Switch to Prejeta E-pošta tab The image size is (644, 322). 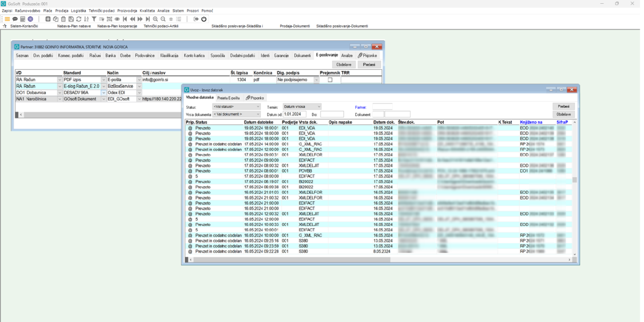228,98
